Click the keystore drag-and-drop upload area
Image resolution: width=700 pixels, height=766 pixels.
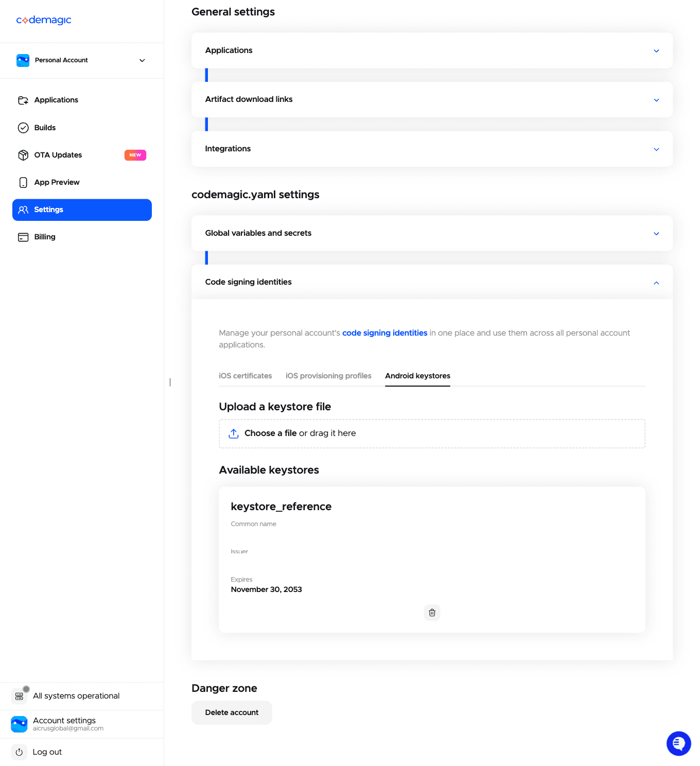432,433
